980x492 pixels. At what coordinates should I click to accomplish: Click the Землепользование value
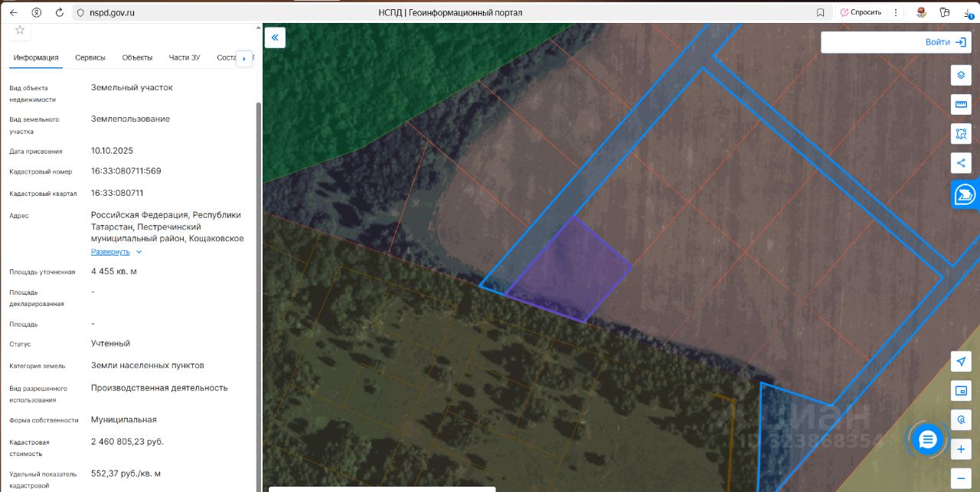click(x=130, y=119)
